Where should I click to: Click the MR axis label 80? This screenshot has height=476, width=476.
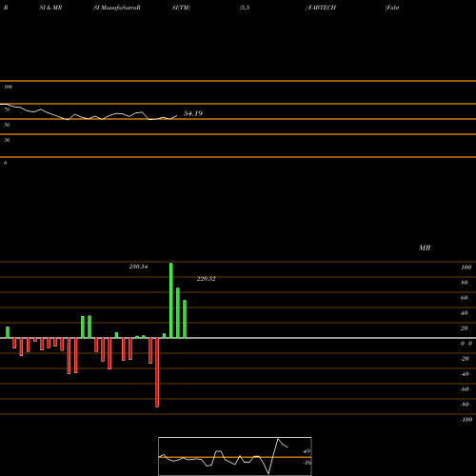point(465,283)
